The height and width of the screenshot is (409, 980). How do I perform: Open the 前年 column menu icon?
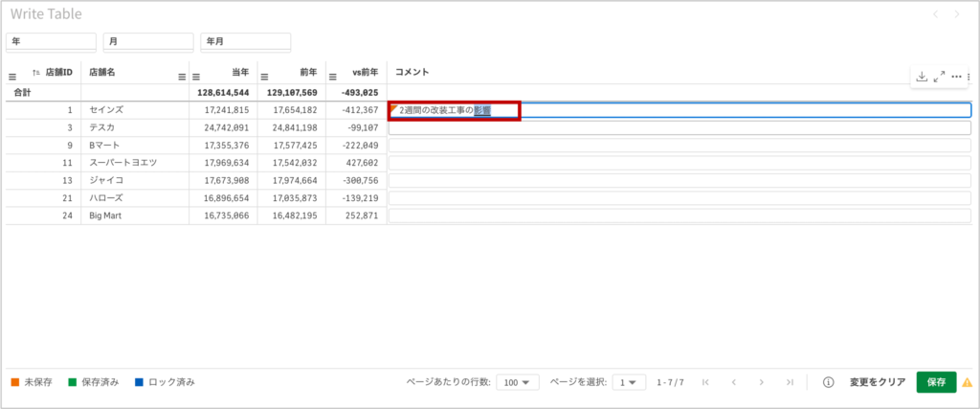coord(264,77)
